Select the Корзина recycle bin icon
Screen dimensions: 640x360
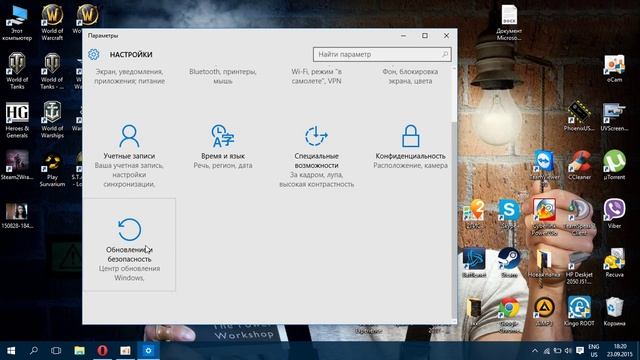pyautogui.click(x=614, y=311)
